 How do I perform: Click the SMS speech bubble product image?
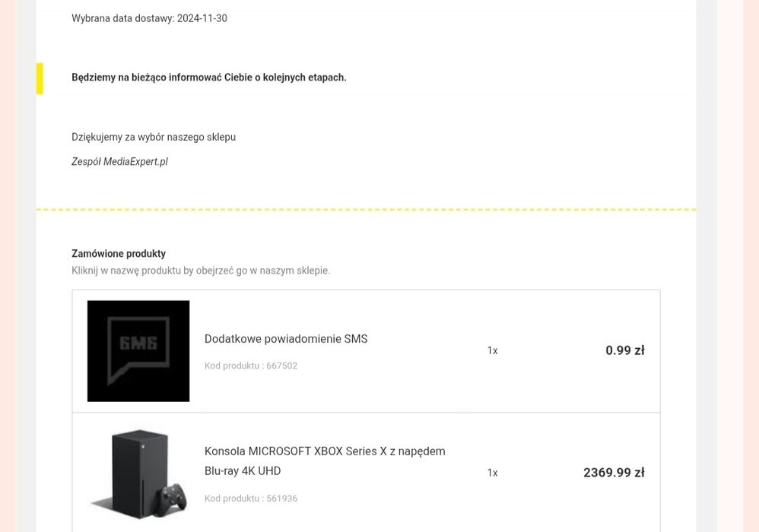138,350
